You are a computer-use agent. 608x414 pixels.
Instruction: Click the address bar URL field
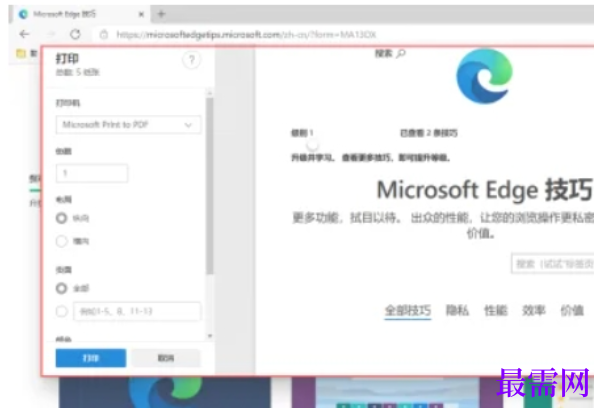click(246, 35)
